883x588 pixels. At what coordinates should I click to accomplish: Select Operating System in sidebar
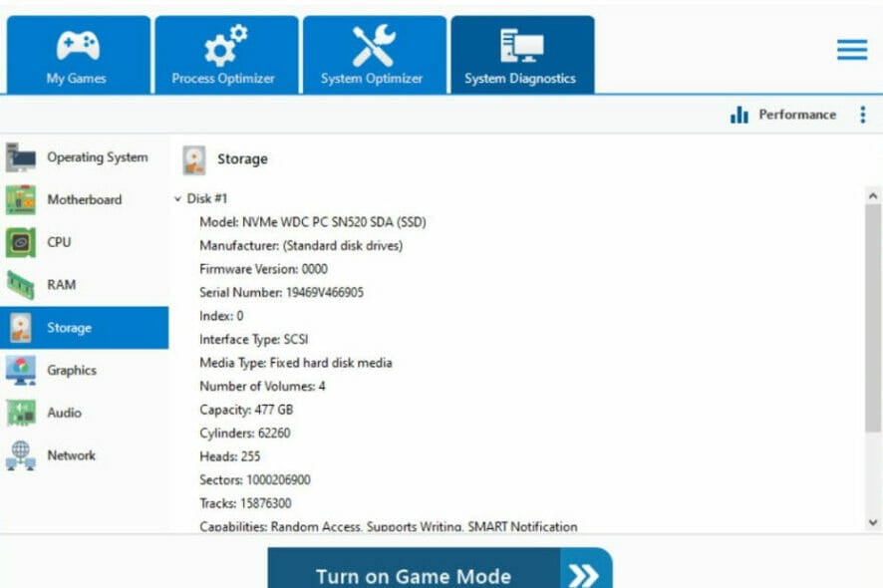click(85, 157)
